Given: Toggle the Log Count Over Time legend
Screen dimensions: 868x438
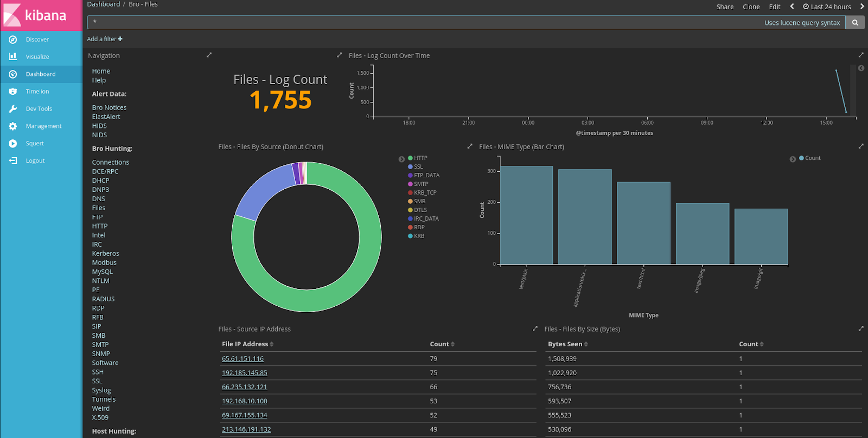Looking at the screenshot, I should (861, 68).
